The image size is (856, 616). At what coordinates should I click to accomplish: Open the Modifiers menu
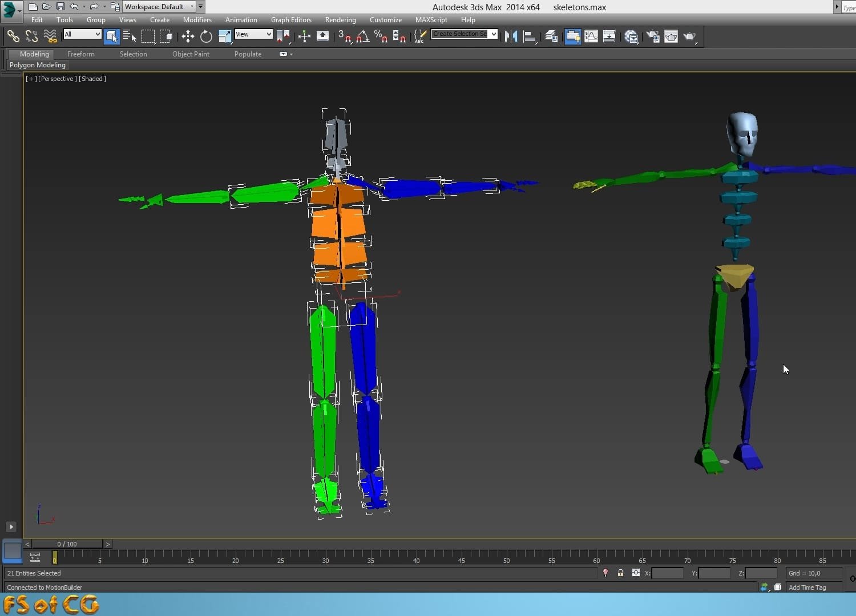(x=197, y=20)
